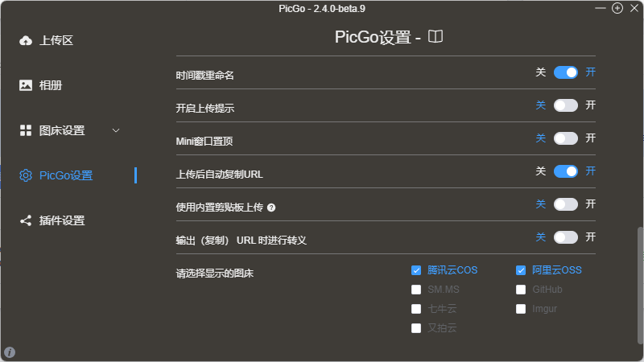Click the image host grid icon
Image resolution: width=644 pixels, height=362 pixels.
26,130
